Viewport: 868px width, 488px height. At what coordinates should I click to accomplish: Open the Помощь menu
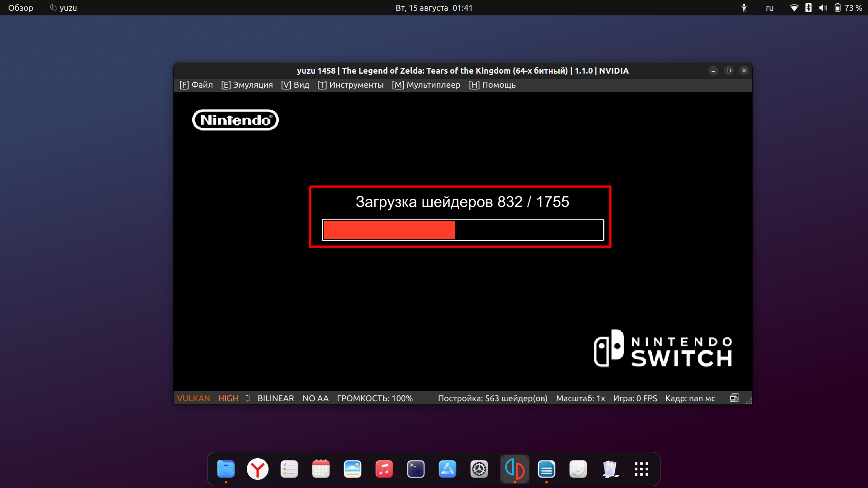point(492,85)
